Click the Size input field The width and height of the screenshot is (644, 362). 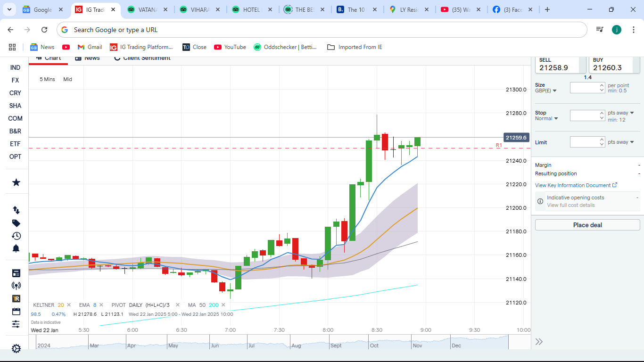tap(585, 88)
